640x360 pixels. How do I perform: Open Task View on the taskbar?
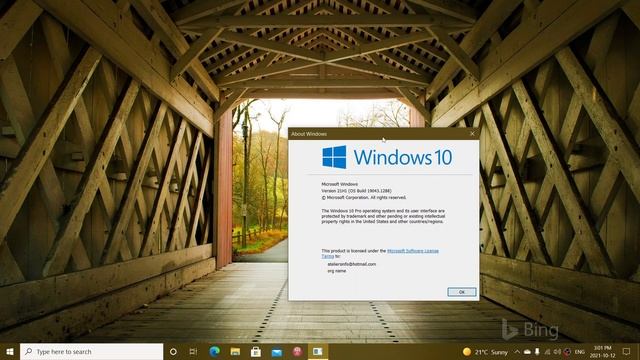[x=193, y=351]
